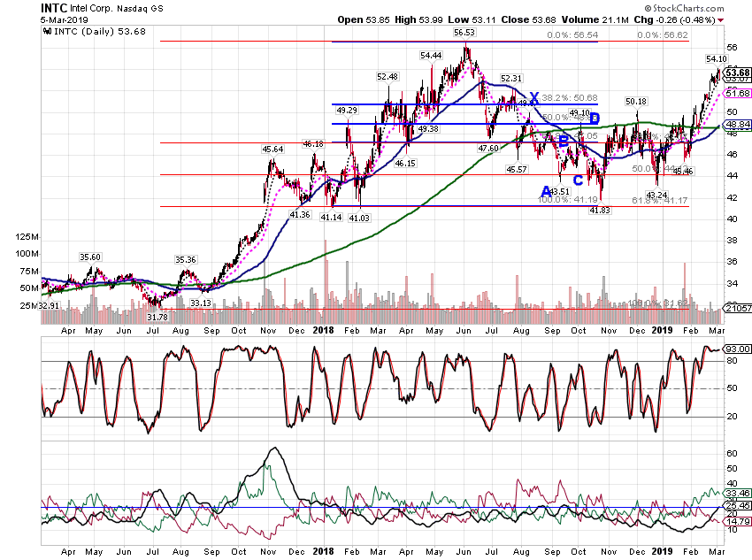Click the pink 51.68 axis value tag

(x=738, y=94)
